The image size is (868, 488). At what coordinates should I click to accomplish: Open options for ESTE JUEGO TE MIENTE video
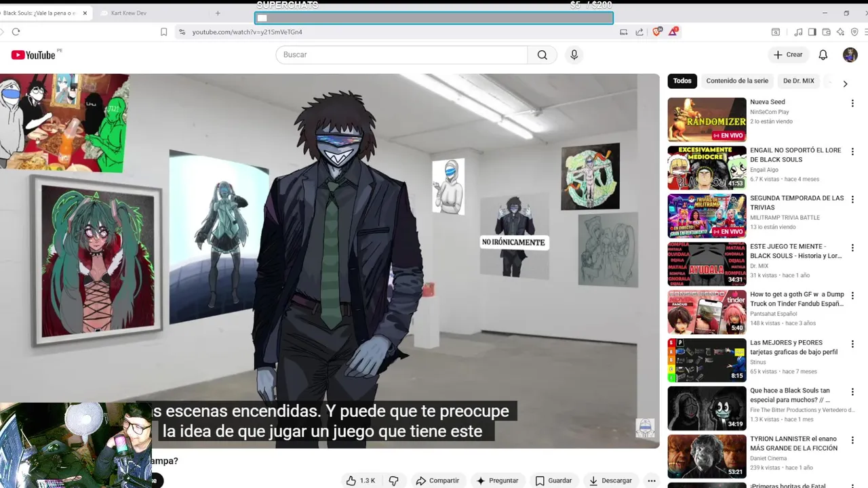click(x=852, y=248)
